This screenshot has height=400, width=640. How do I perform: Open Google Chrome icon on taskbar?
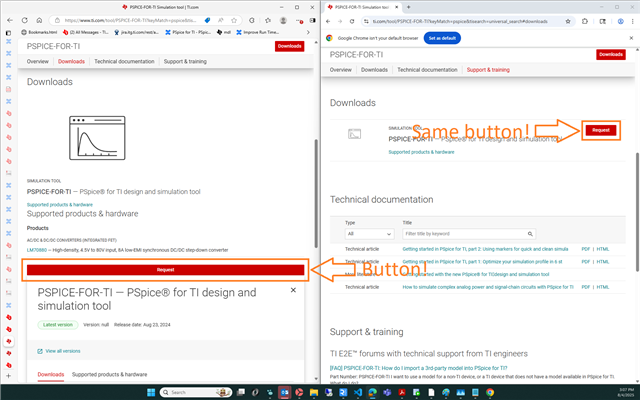(x=490, y=392)
